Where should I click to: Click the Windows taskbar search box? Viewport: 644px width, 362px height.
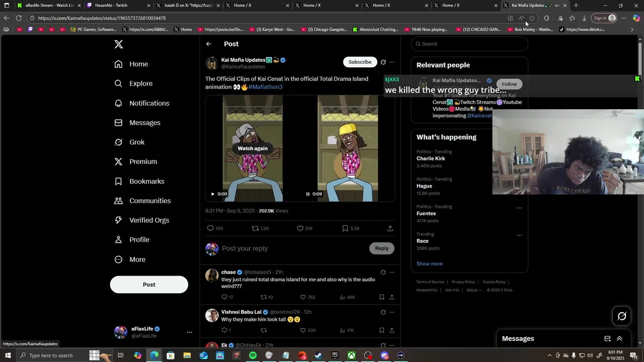pos(64,355)
